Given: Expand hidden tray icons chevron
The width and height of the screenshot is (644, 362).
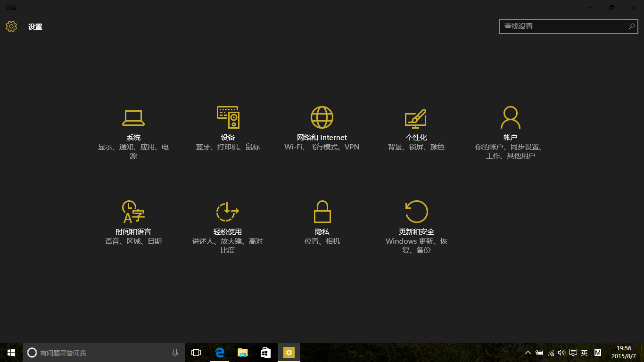Looking at the screenshot, I should [528, 353].
